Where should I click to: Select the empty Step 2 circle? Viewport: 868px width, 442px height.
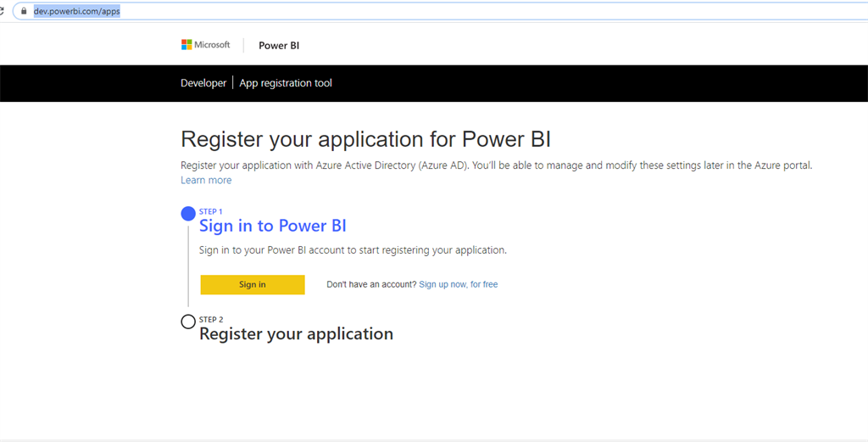click(x=188, y=322)
